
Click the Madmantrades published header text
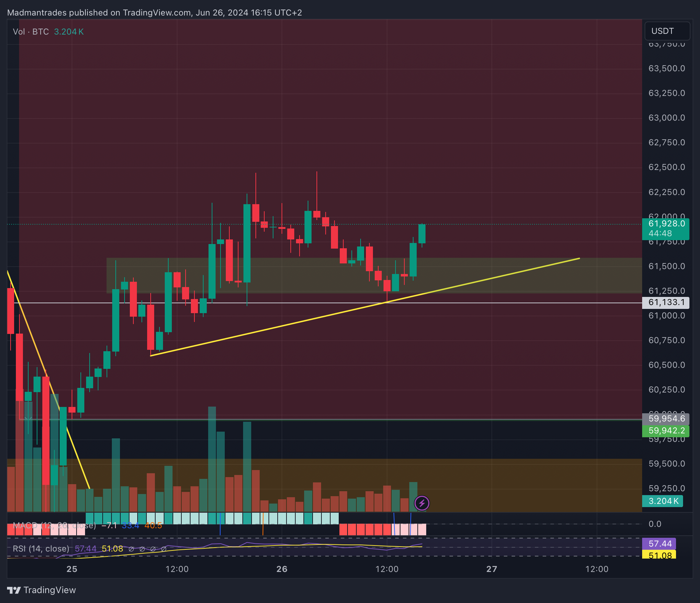155,13
